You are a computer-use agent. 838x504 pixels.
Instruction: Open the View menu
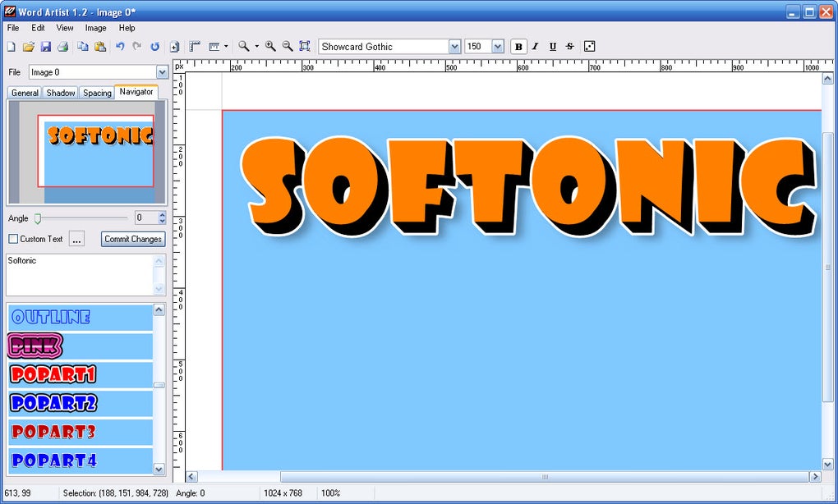pos(65,28)
